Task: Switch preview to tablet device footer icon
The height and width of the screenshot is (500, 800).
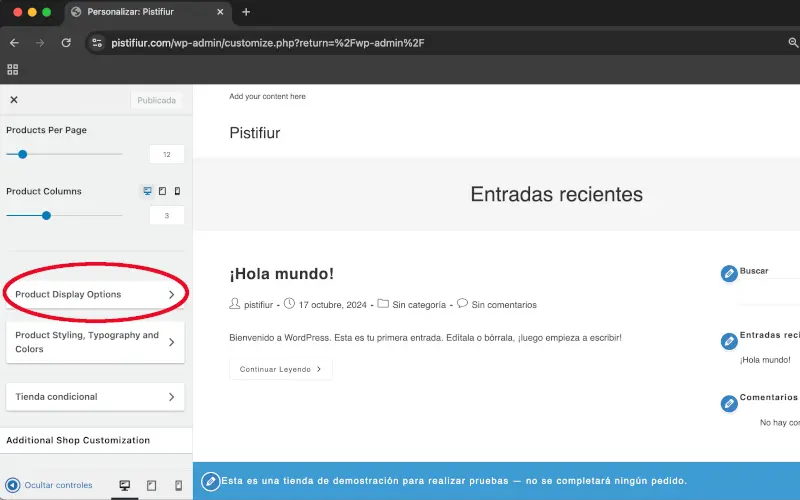Action: [x=152, y=485]
